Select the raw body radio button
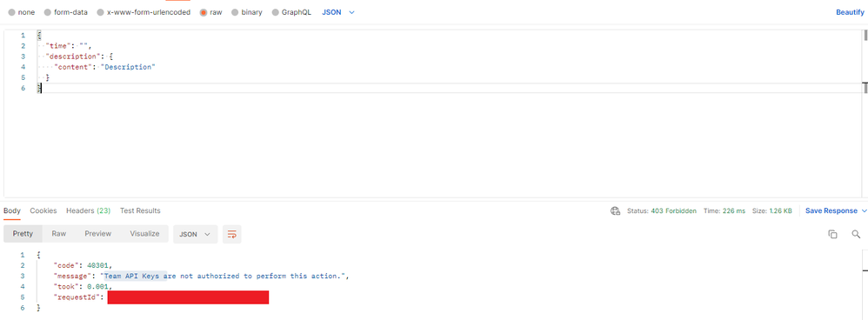The width and height of the screenshot is (868, 320). (x=204, y=12)
